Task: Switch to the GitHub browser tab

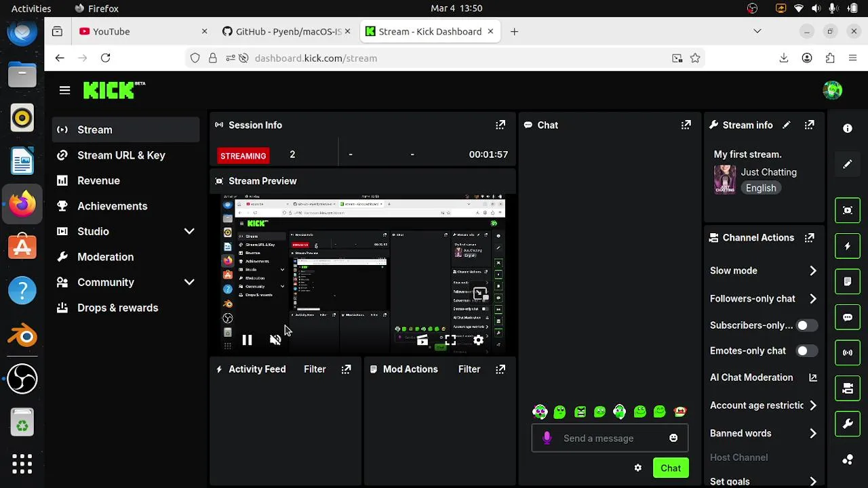Action: click(x=287, y=31)
